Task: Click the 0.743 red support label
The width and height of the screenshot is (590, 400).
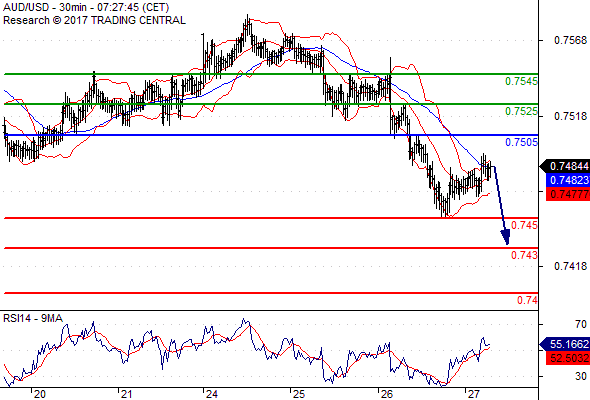Action: [x=524, y=256]
